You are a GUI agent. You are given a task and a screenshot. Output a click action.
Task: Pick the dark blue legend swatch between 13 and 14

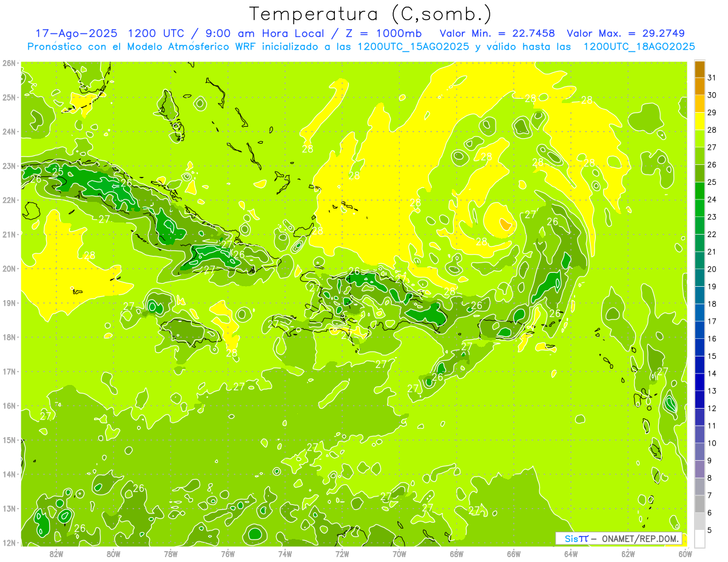[x=699, y=382]
